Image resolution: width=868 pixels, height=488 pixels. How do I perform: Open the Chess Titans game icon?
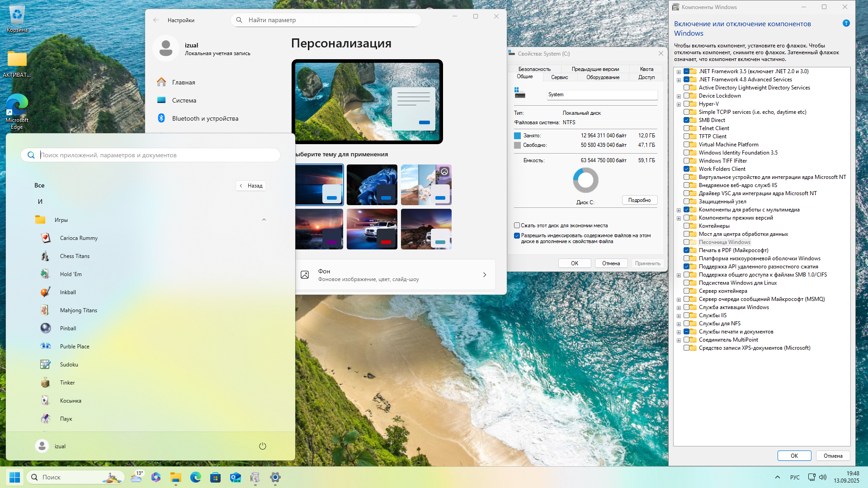coord(45,256)
